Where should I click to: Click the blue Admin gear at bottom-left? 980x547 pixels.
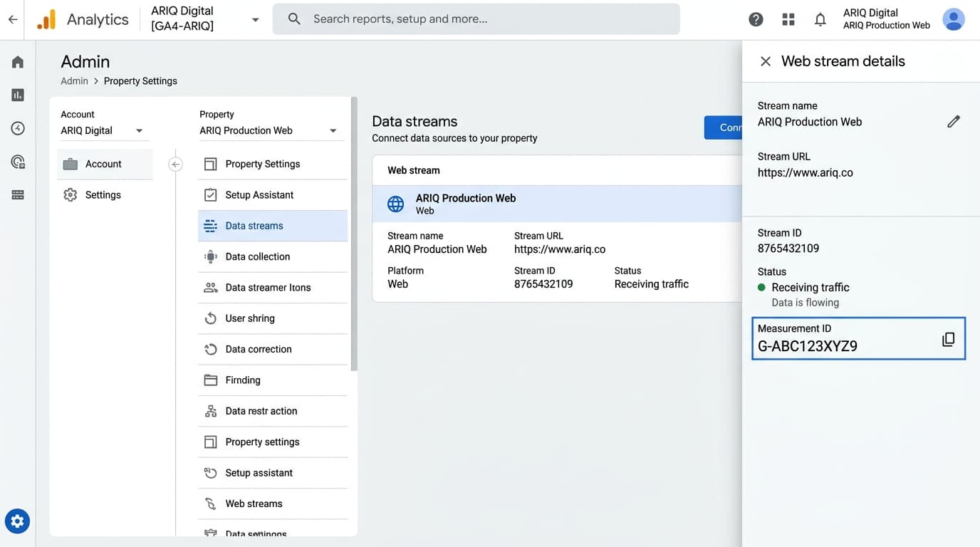pyautogui.click(x=18, y=521)
